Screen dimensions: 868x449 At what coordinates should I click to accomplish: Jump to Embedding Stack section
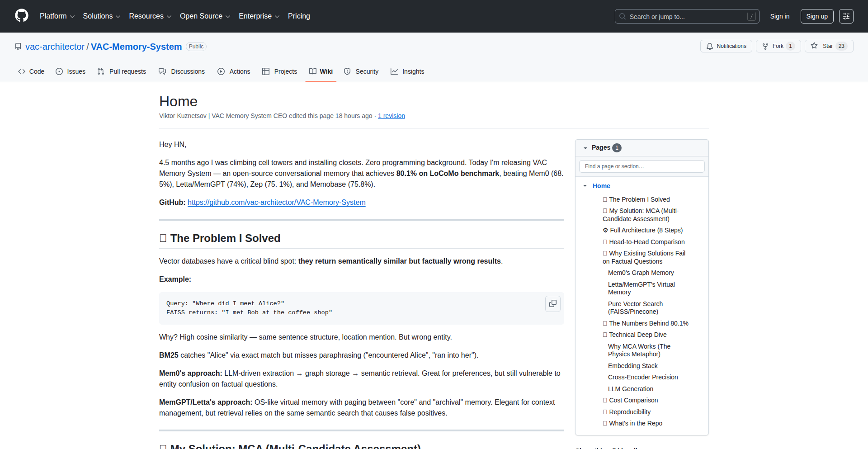(x=633, y=366)
